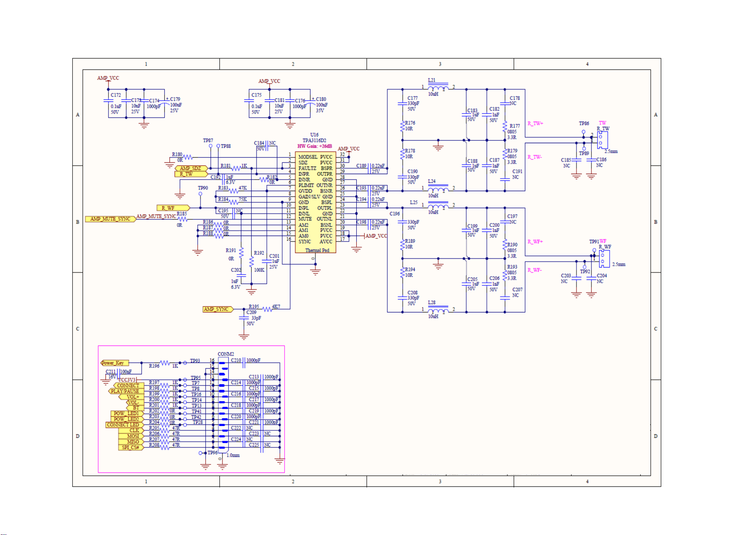Click the TPA3116D2 chip part label
756x535 pixels.
point(315,140)
